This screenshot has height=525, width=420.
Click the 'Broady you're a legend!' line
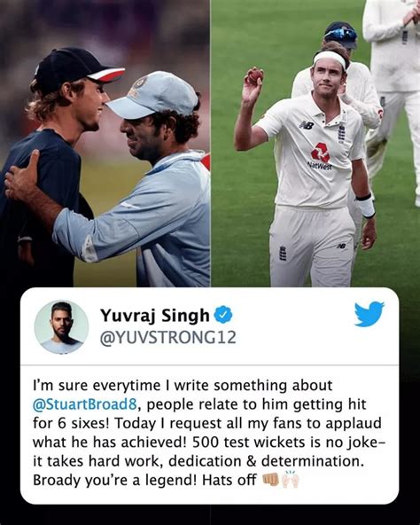tap(116, 481)
